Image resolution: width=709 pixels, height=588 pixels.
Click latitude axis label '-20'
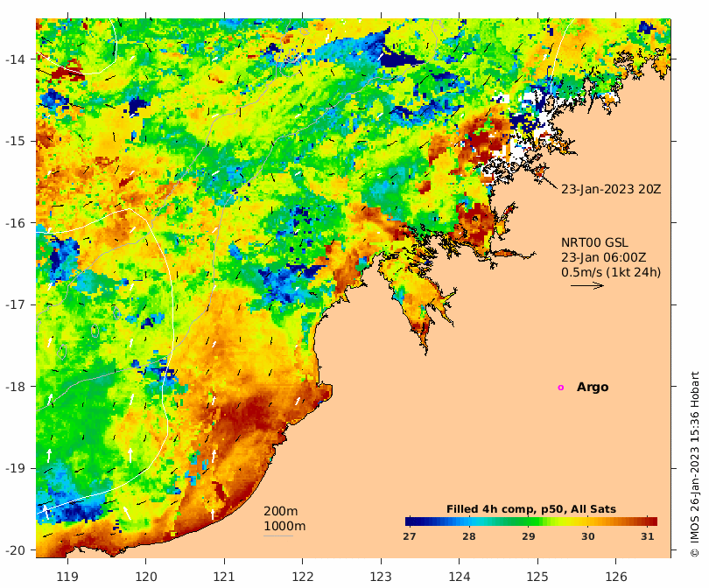click(x=15, y=550)
